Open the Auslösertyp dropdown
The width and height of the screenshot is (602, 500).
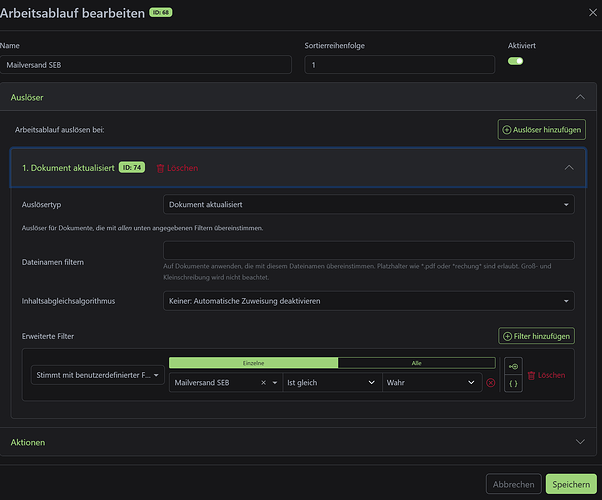pyautogui.click(x=368, y=204)
